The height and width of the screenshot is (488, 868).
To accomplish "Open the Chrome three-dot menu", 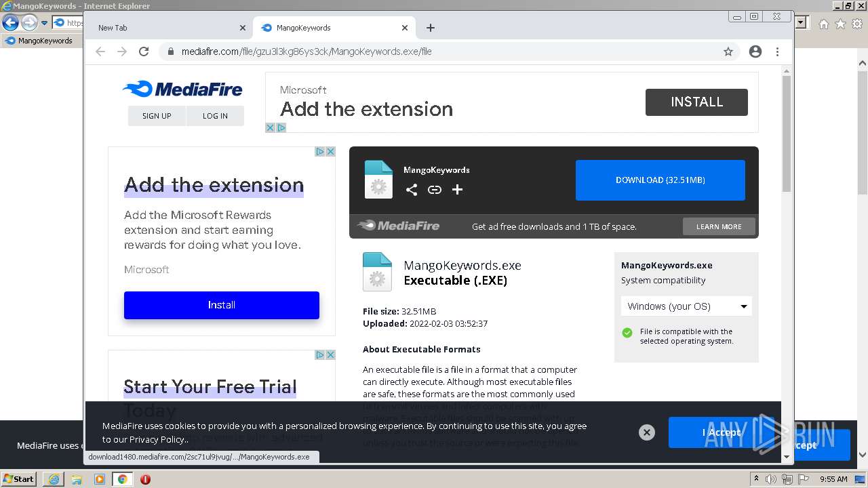I will (777, 52).
